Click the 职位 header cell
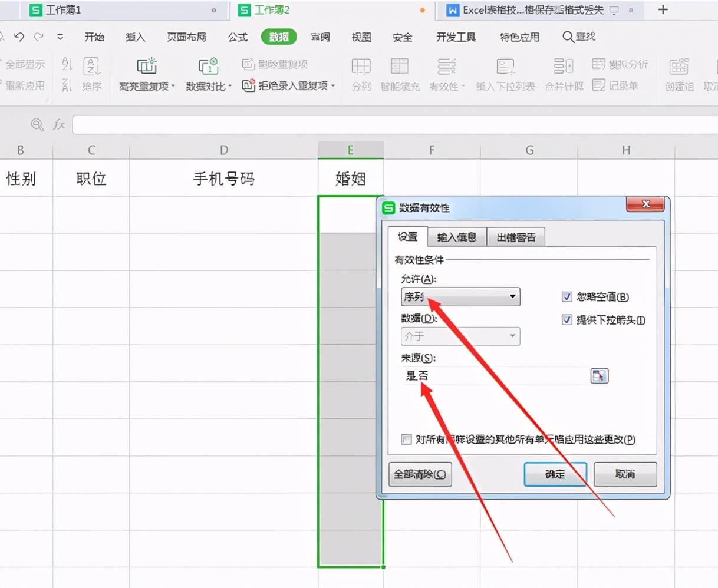Viewport: 718px width, 588px height. (91, 178)
